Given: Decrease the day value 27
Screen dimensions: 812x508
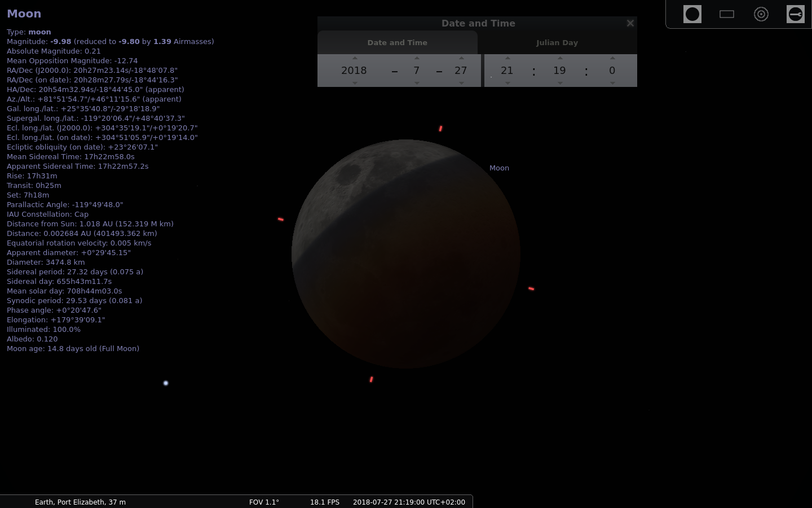Looking at the screenshot, I should [x=461, y=82].
